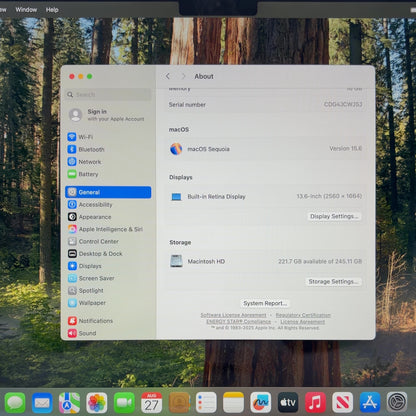The image size is (416, 416).
Task: Click the Storage Settings button
Action: (x=333, y=282)
